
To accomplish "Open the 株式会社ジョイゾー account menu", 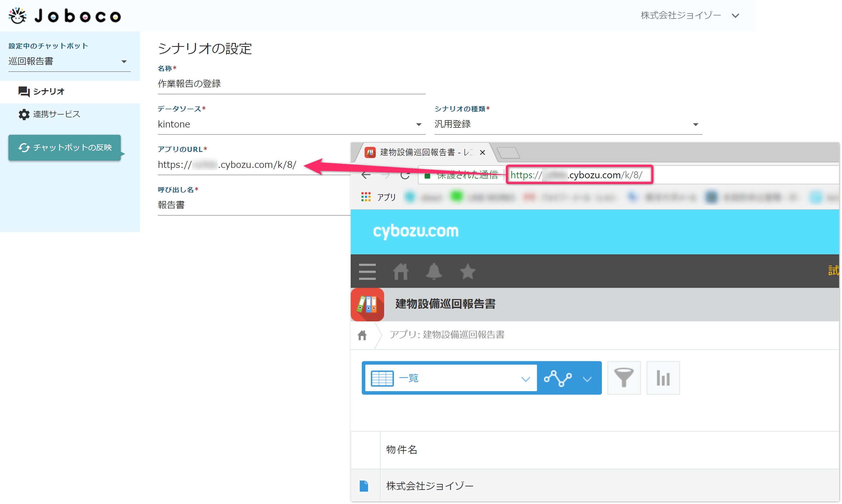I will pos(689,16).
